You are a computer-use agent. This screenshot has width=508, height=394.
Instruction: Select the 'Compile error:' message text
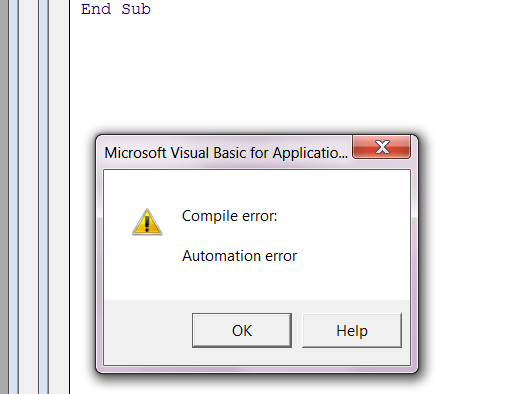(229, 216)
